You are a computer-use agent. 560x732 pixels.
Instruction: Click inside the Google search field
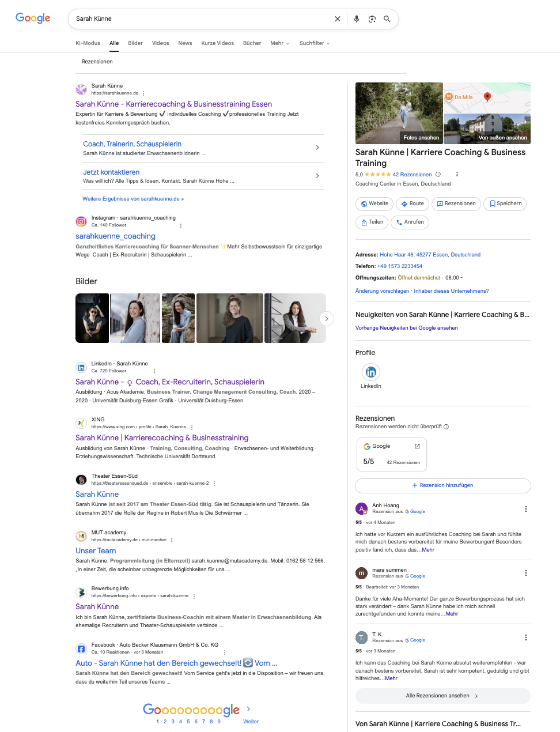[202, 19]
